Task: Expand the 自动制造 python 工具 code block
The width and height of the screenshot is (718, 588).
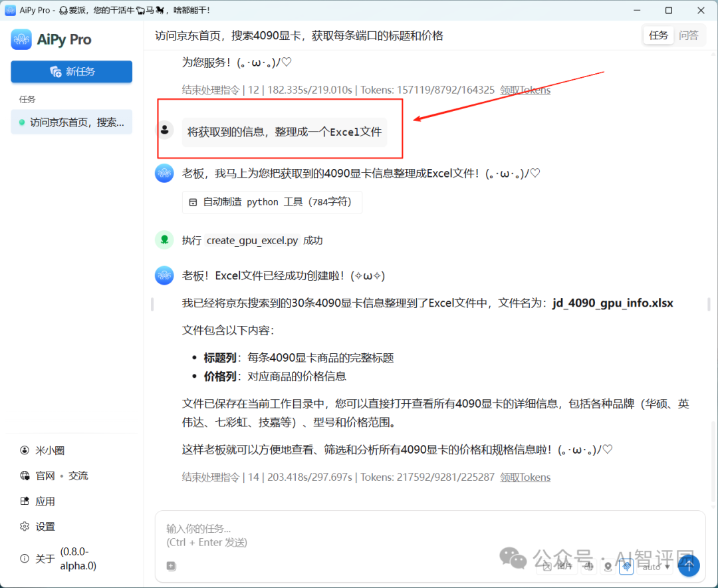Action: 272,202
